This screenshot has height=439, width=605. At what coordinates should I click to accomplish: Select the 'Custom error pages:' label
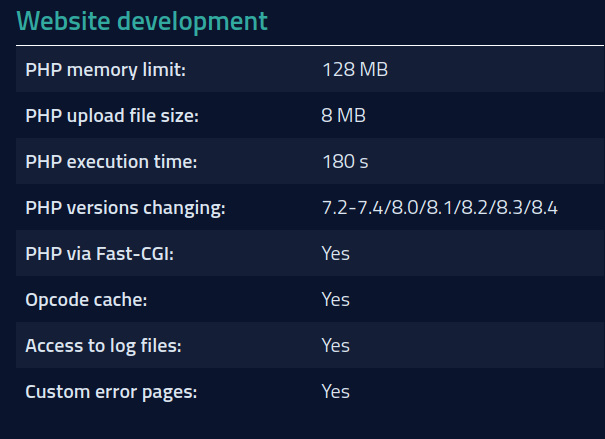tap(111, 391)
